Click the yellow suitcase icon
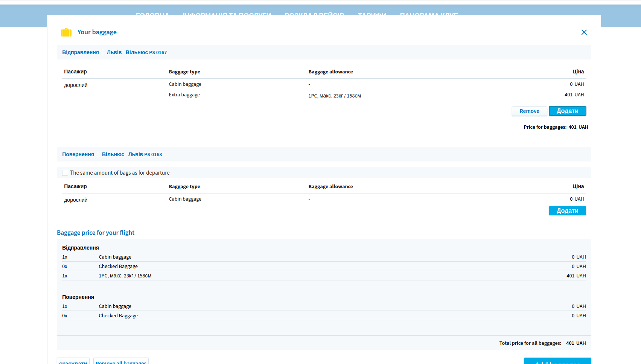Screen dimensions: 641x364 pyautogui.click(x=66, y=32)
